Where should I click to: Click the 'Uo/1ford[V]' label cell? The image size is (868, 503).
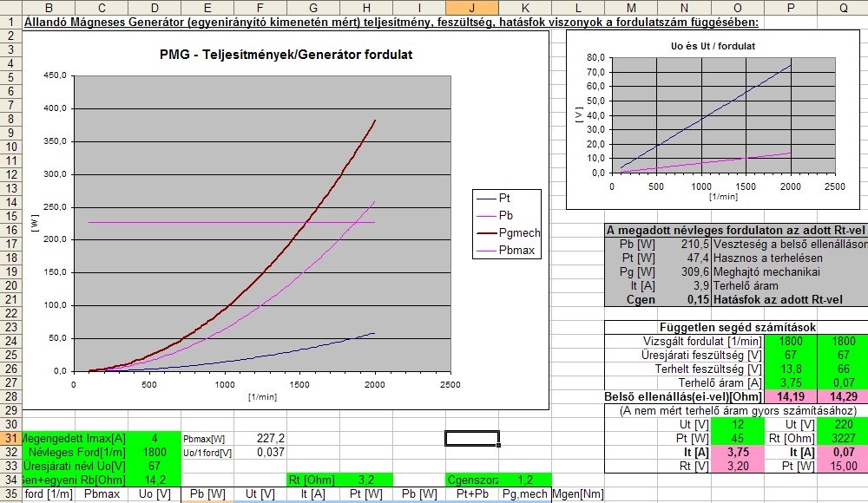tap(207, 452)
